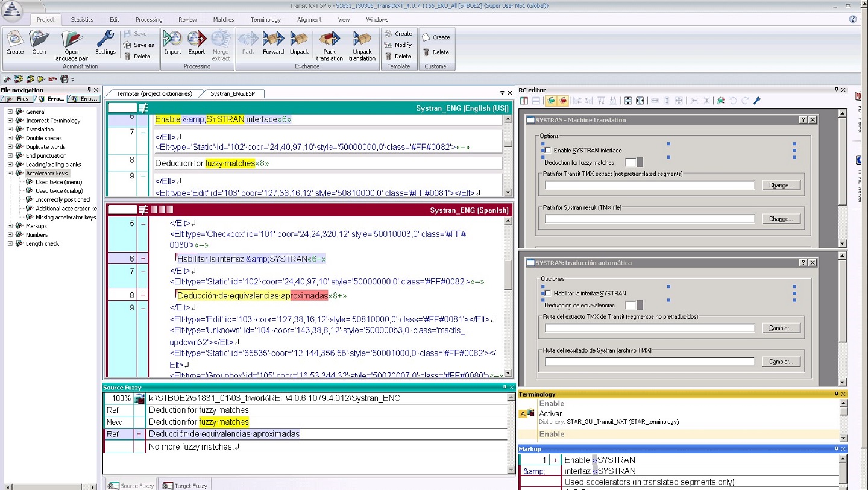The width and height of the screenshot is (868, 490).
Task: Select Used twice (menu) tree item
Action: coord(58,182)
